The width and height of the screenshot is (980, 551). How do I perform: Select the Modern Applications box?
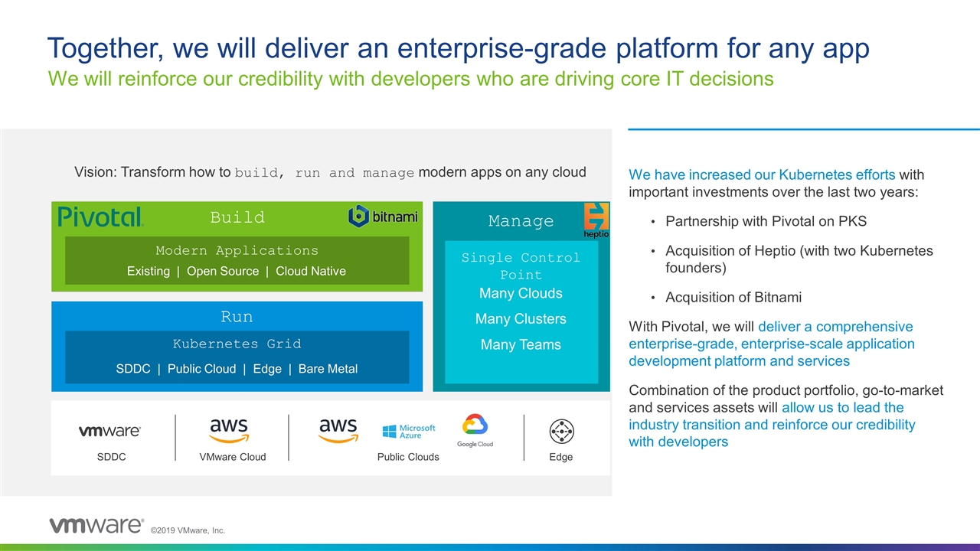pyautogui.click(x=237, y=260)
